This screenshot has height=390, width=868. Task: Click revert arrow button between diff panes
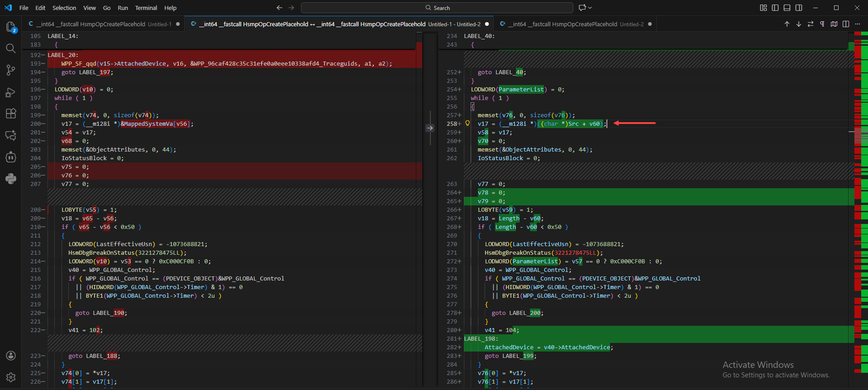pyautogui.click(x=430, y=128)
